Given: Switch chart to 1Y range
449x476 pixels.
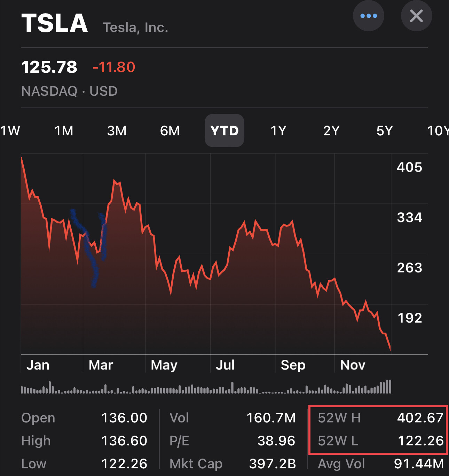Looking at the screenshot, I should (x=278, y=131).
